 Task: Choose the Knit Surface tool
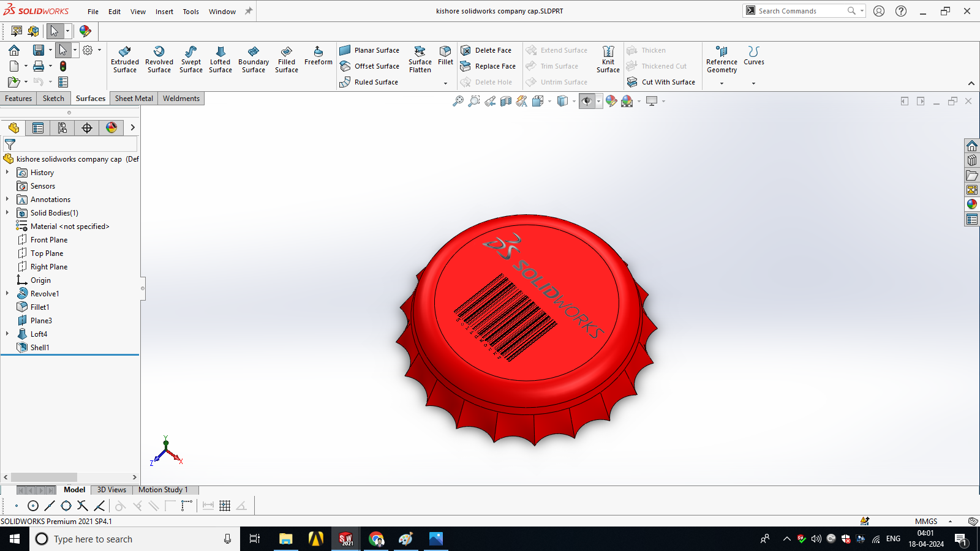click(x=608, y=59)
